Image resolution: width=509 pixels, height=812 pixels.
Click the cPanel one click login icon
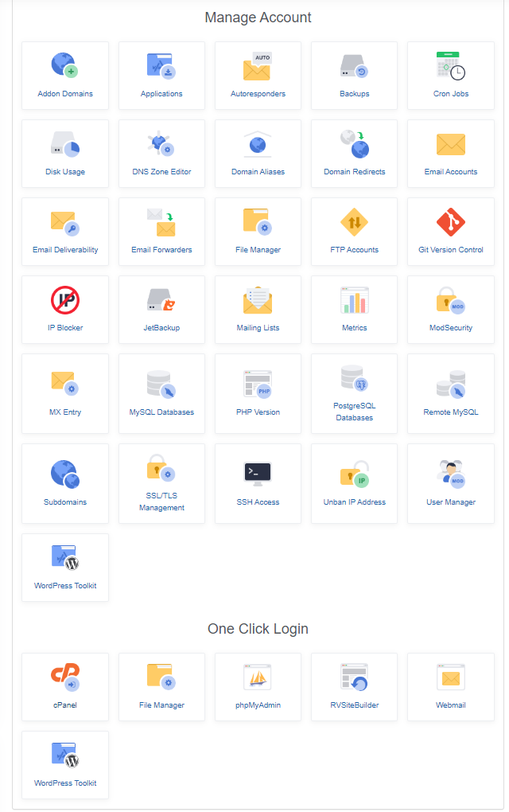(x=64, y=677)
